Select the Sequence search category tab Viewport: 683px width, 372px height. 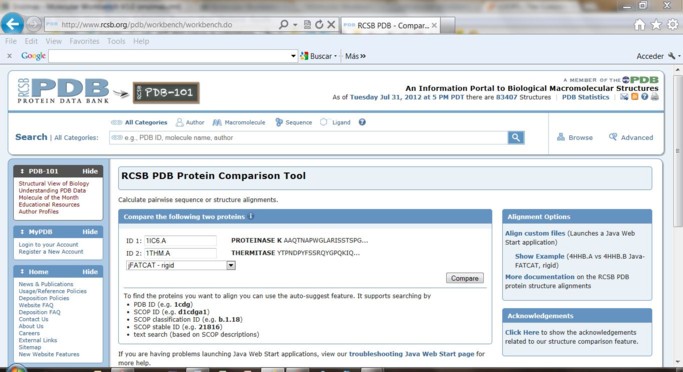coord(294,122)
